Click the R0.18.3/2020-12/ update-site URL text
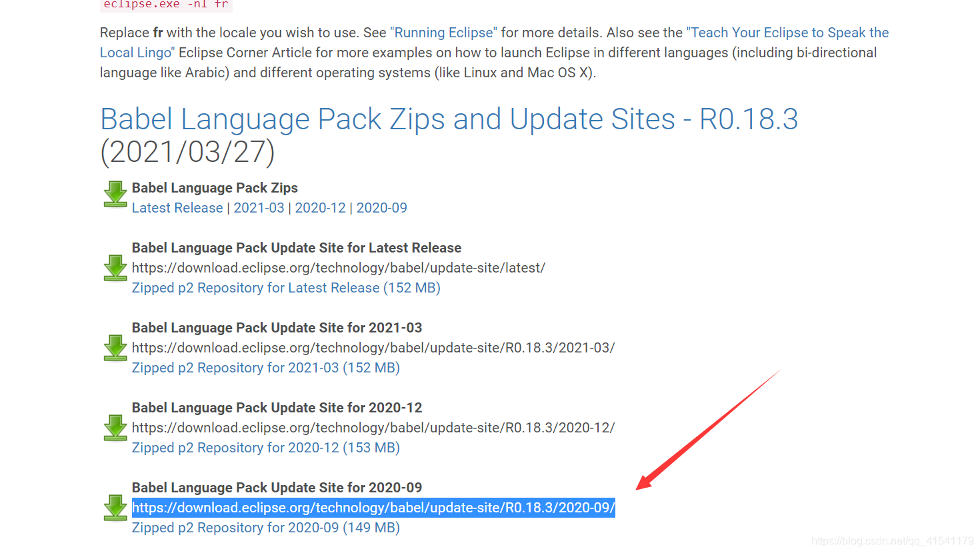 tap(373, 428)
